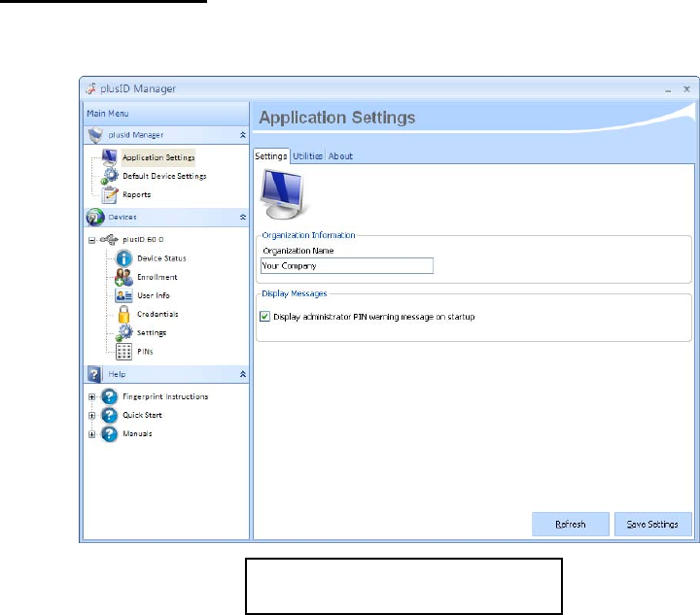Collapse the plusID 60 D tree node
Screen dimensions: 700x615
point(92,240)
